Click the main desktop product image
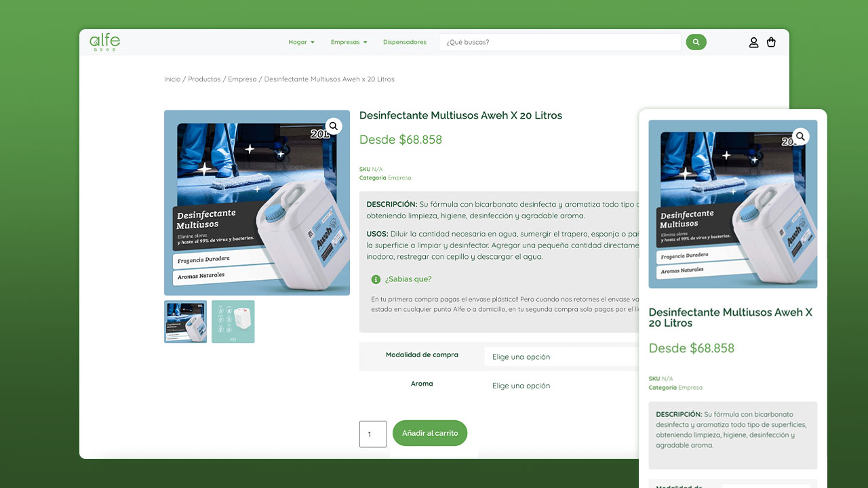Image resolution: width=868 pixels, height=488 pixels. [257, 203]
